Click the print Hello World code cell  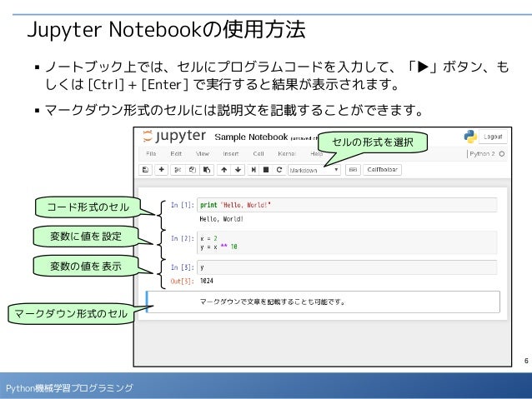(347, 205)
